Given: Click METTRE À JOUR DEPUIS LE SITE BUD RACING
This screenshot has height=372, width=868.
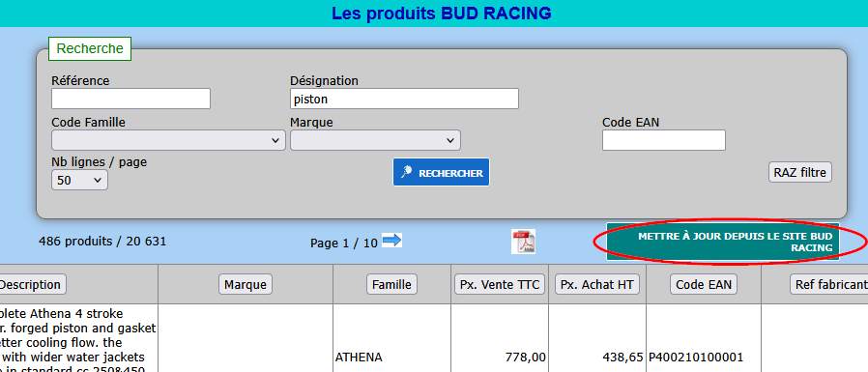Looking at the screenshot, I should click(722, 242).
